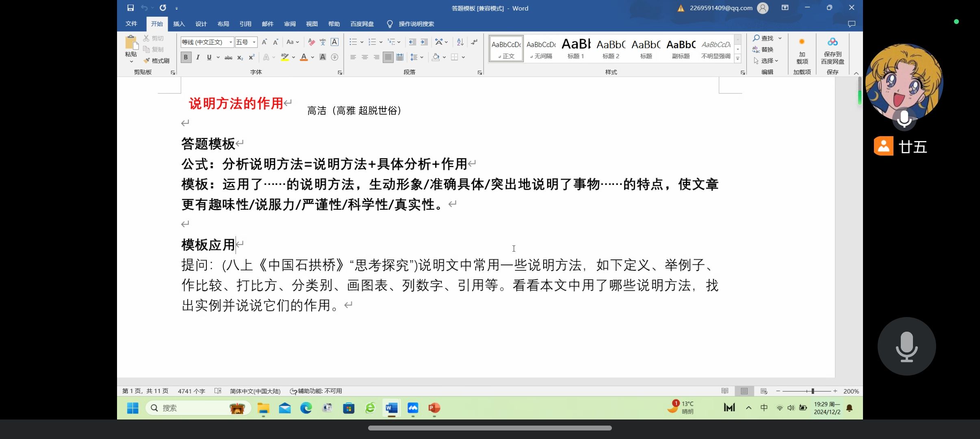Toggle Bold formatting button
This screenshot has width=980, height=439.
186,57
